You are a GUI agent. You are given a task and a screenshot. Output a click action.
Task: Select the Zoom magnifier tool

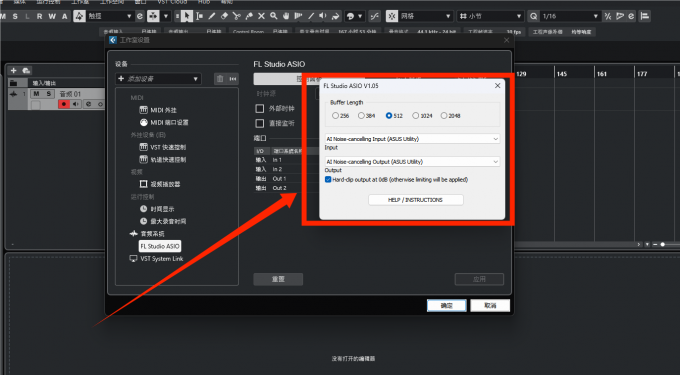(274, 16)
